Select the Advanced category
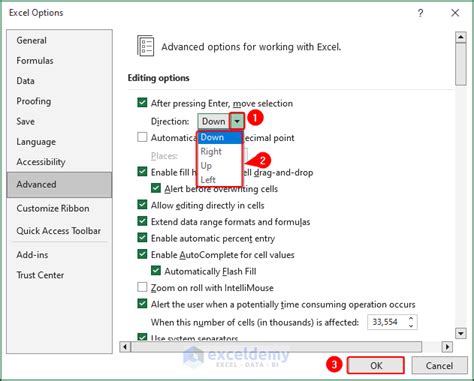 [x=59, y=184]
